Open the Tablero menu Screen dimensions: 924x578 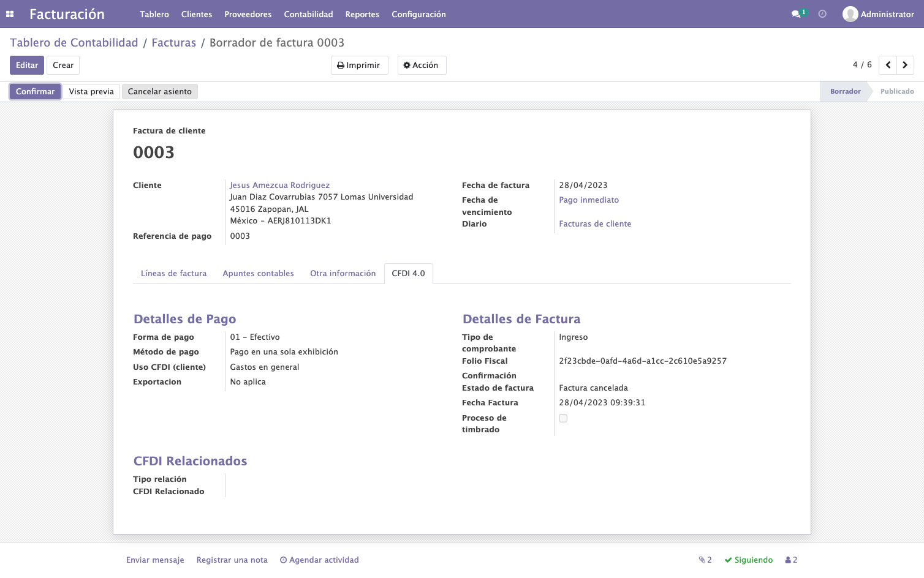click(x=154, y=14)
